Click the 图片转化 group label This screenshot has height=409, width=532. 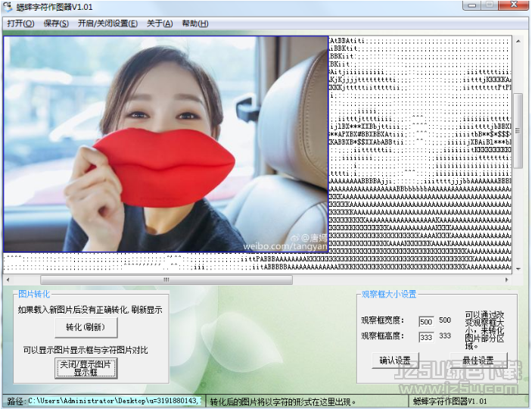pos(34,294)
